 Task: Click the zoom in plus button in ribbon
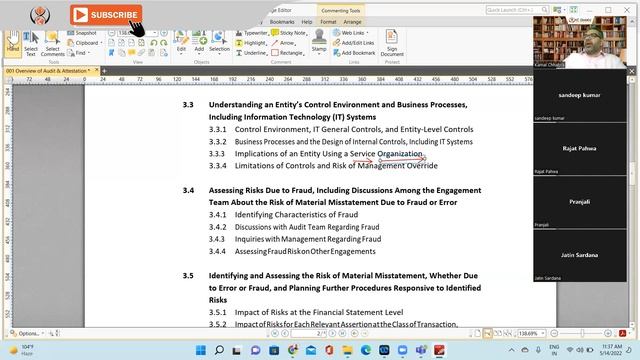coord(164,33)
